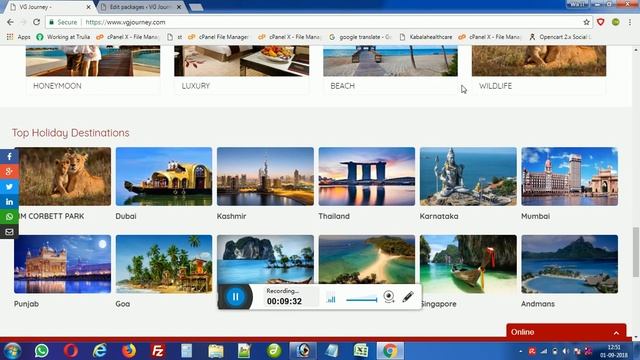Expand the Online chat widget
The height and width of the screenshot is (360, 640).
[x=566, y=332]
